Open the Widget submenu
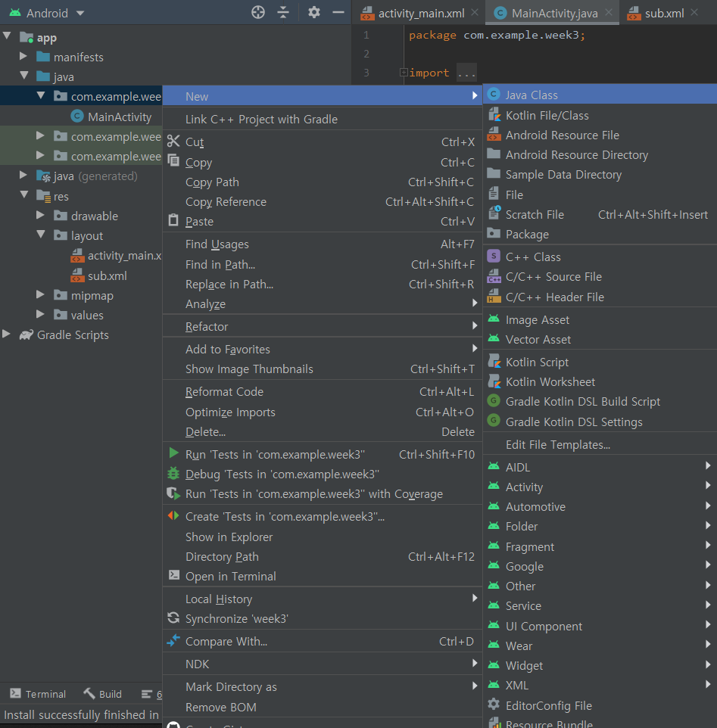The height and width of the screenshot is (728, 717). (x=600, y=665)
